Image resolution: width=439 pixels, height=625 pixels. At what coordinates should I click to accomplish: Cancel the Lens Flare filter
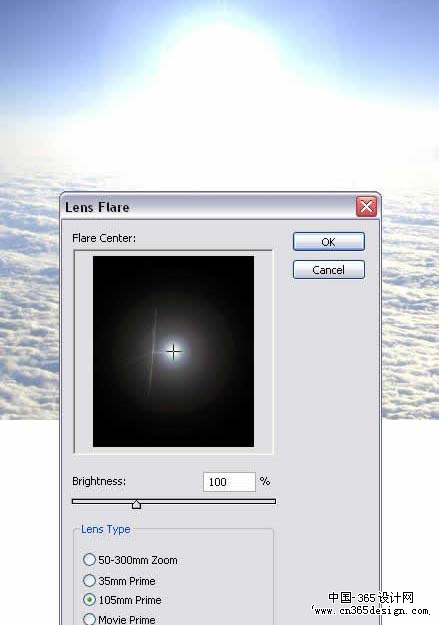pyautogui.click(x=329, y=270)
